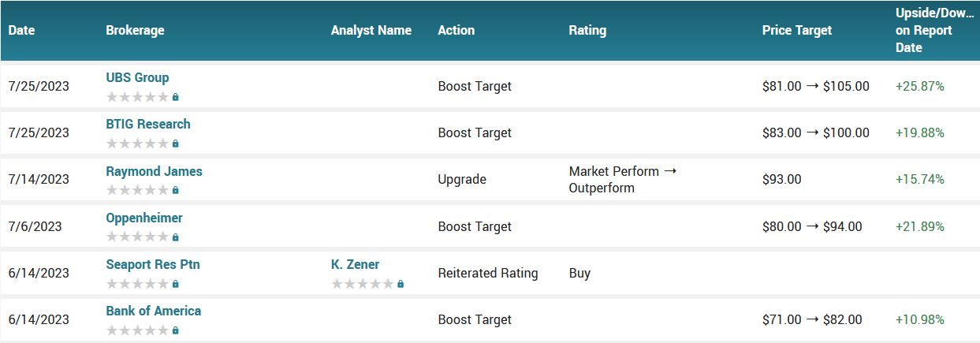Sort by the Action column header

tap(456, 30)
